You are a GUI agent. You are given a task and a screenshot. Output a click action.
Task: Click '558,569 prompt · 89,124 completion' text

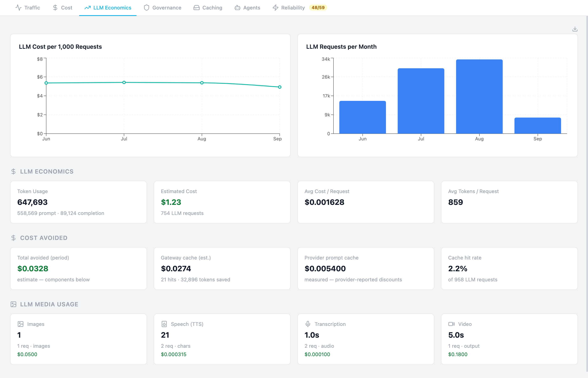click(x=61, y=213)
